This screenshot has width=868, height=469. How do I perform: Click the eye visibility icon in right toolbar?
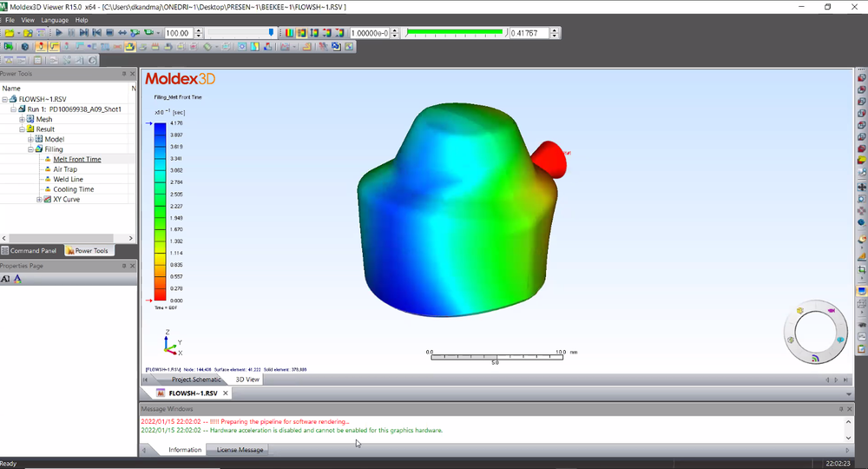(862, 325)
